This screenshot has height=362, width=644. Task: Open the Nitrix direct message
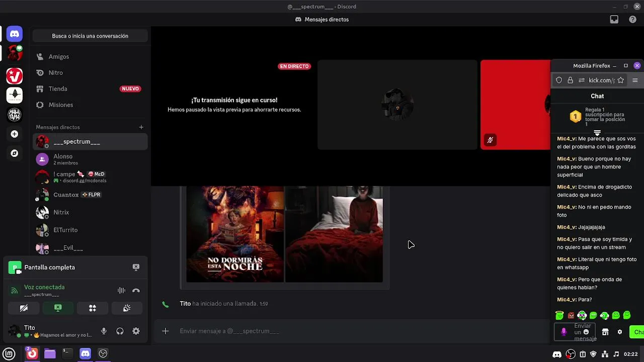point(90,212)
